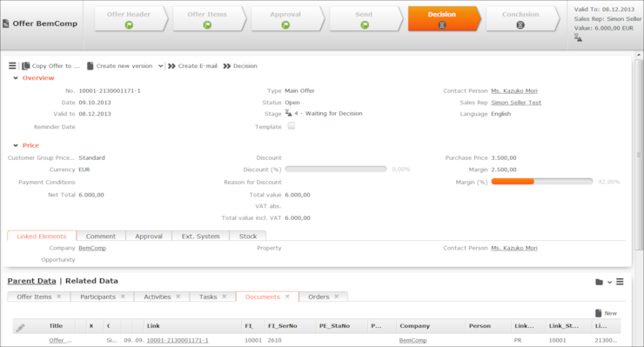Open the Related Data hamburger menu
Screen dimensions: 644x347
click(x=620, y=282)
